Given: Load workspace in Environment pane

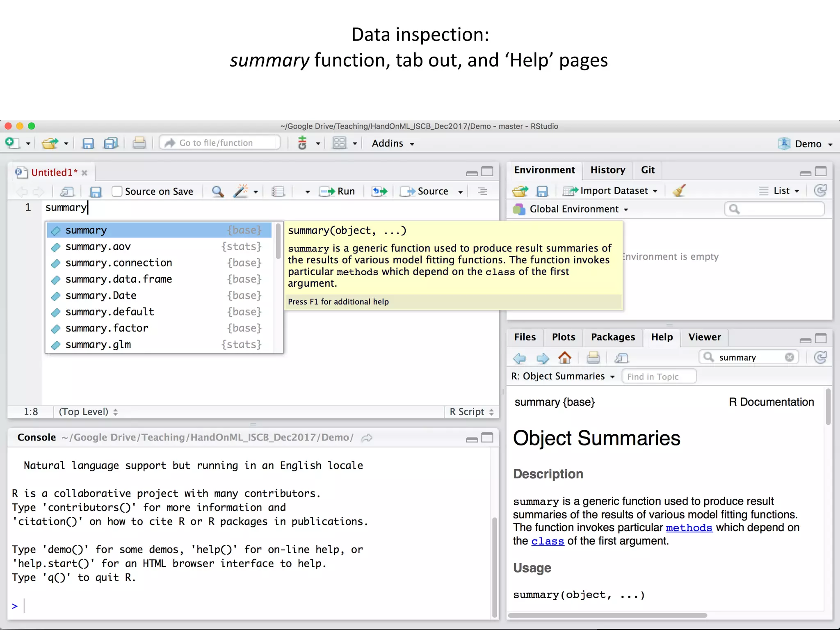Looking at the screenshot, I should point(520,191).
